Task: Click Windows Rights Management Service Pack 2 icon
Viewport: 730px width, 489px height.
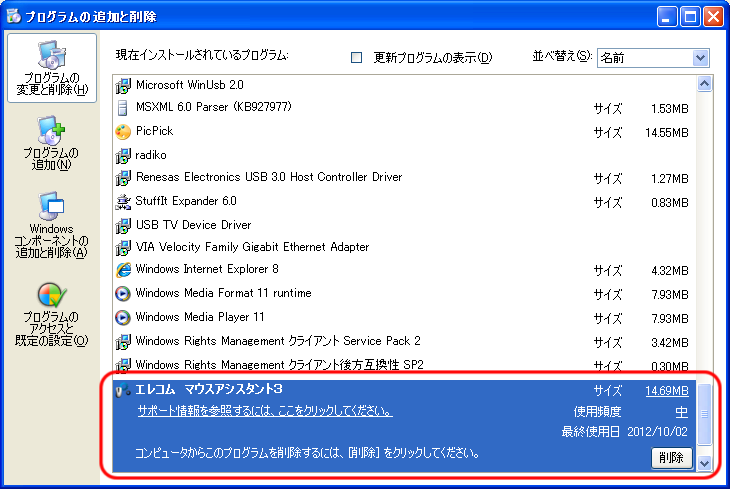Action: click(x=123, y=341)
